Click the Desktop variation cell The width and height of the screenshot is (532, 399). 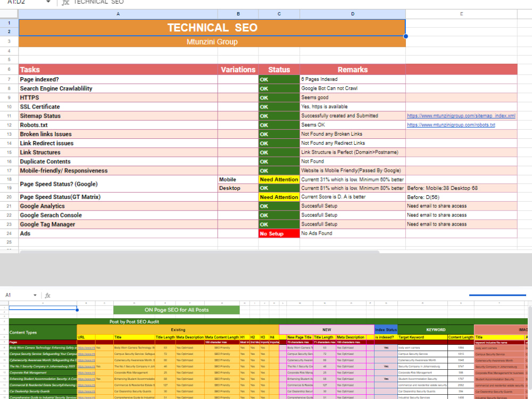click(238, 188)
